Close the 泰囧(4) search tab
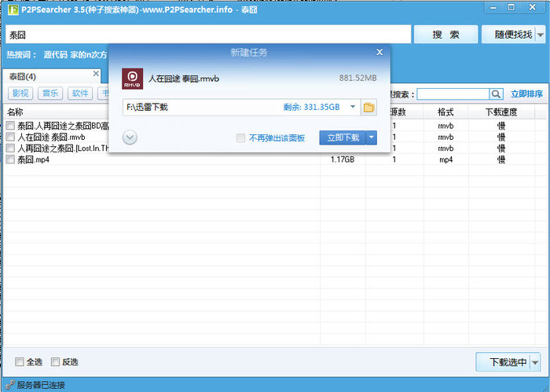This screenshot has width=550, height=392. (96, 74)
